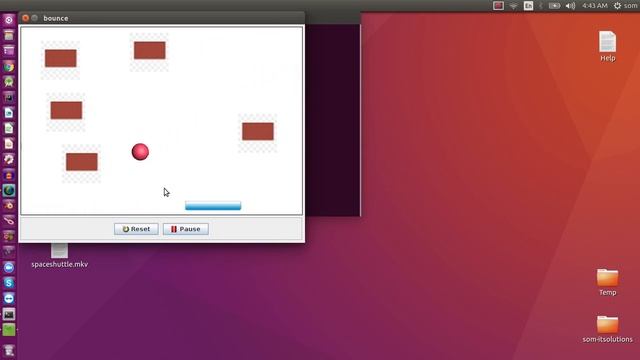Click the top-left brick in the game
Image resolution: width=640 pixels, height=360 pixels.
[60, 58]
